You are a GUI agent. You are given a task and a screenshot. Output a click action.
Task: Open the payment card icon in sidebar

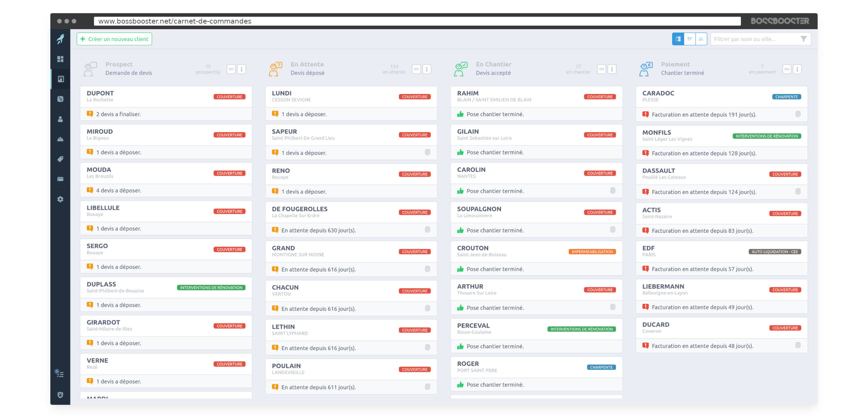click(60, 179)
